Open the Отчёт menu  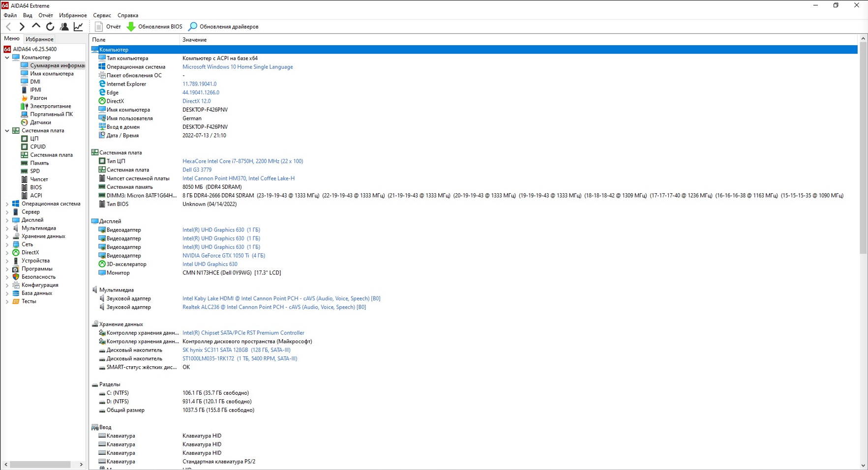46,15
